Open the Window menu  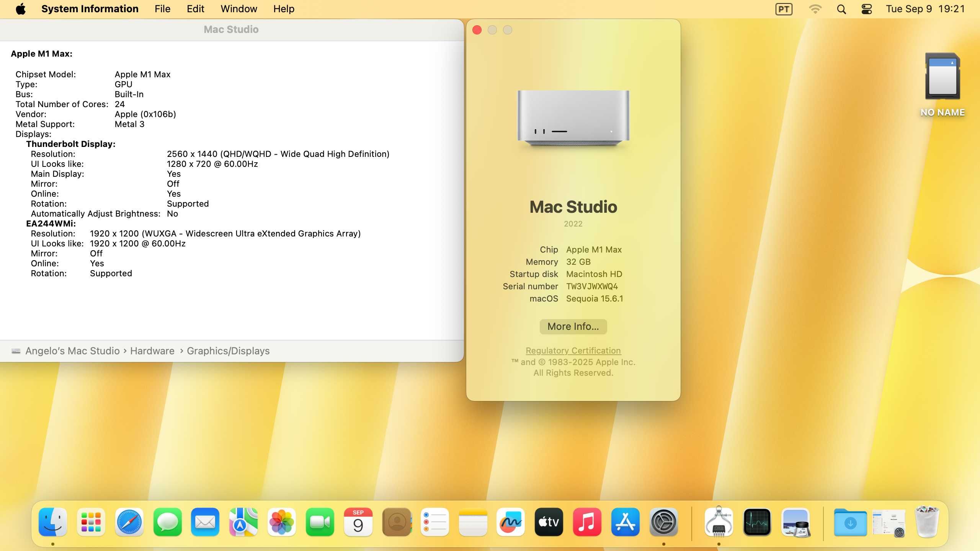(x=239, y=9)
